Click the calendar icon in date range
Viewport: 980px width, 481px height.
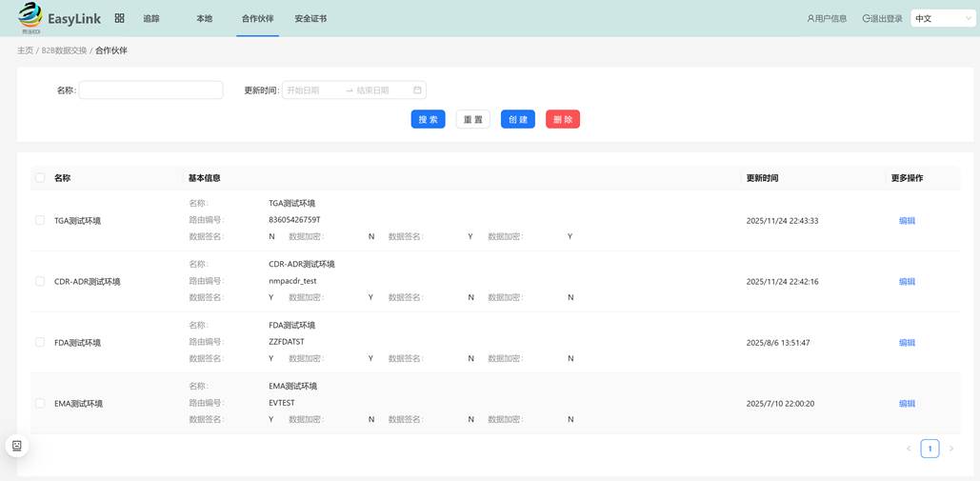coord(417,90)
